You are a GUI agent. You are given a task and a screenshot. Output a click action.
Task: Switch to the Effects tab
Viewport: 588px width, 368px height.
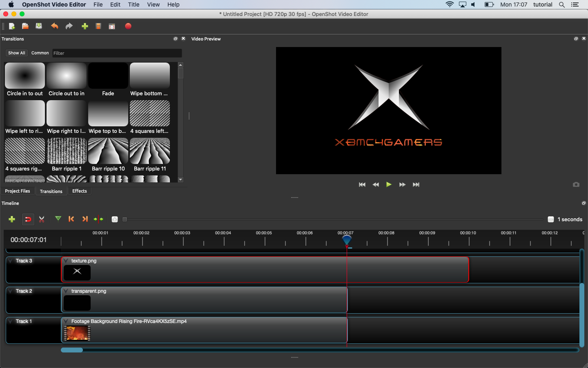80,191
